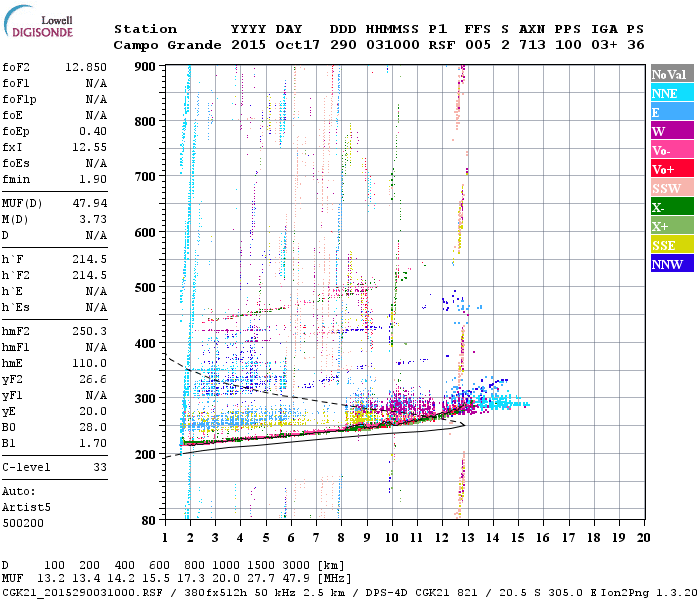Click the Lowell Digisonde logo
The width and height of the screenshot is (700, 600).
click(x=38, y=22)
